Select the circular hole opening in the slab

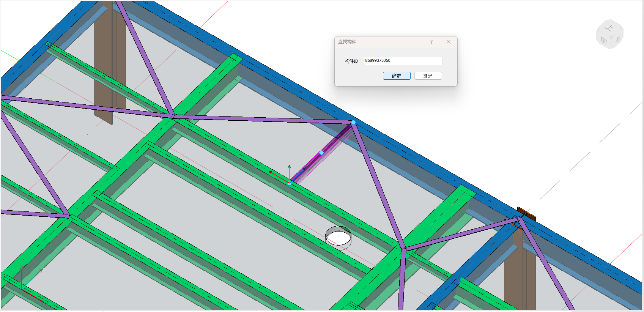click(x=338, y=238)
